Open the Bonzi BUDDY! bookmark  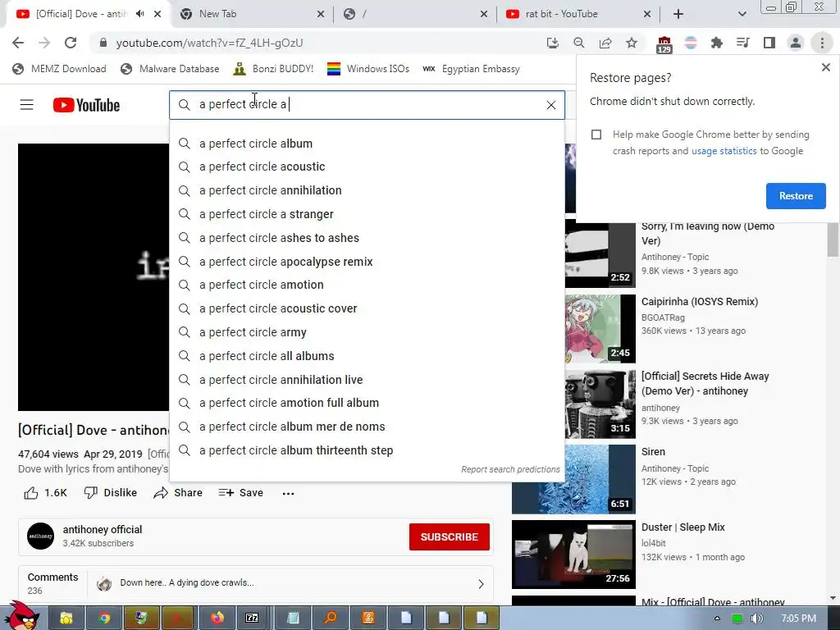[273, 69]
